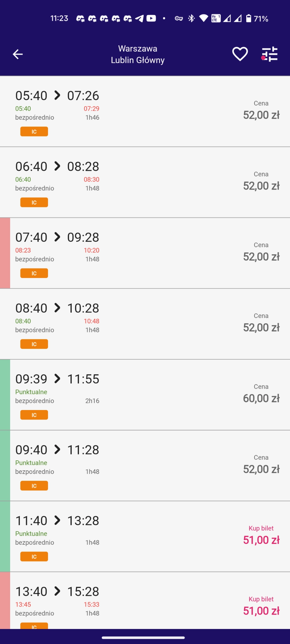Tap the YouTube notification icon in status bar
The width and height of the screenshot is (290, 644).
pyautogui.click(x=151, y=19)
